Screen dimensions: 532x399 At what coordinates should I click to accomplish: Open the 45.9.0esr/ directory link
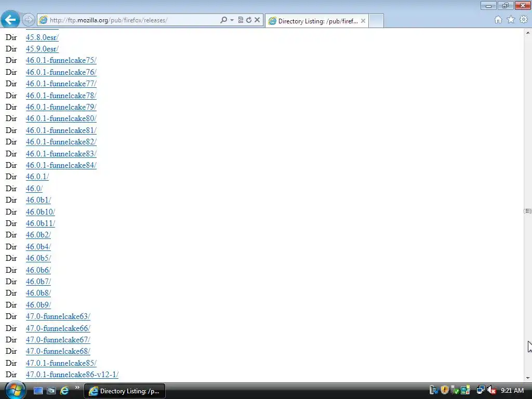(x=42, y=49)
